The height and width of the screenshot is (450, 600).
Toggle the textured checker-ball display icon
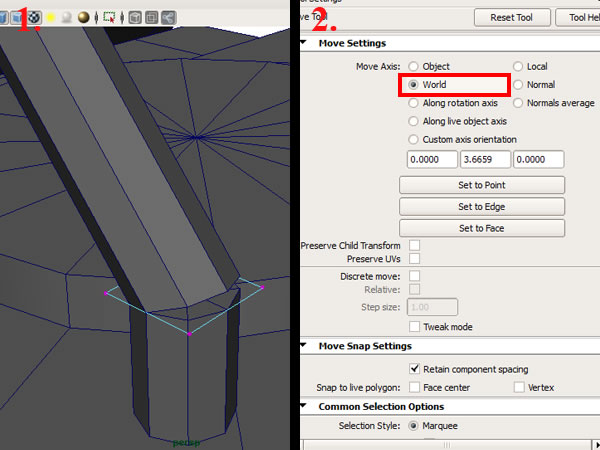tap(34, 17)
